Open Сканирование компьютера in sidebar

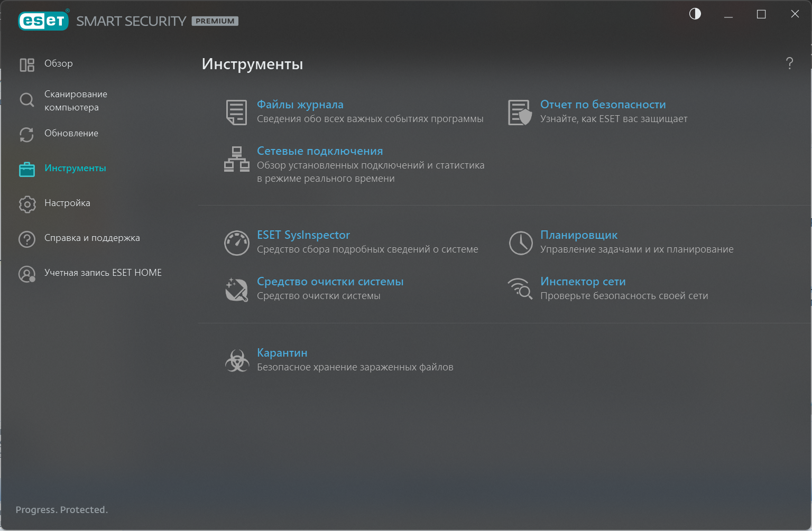[x=75, y=100]
